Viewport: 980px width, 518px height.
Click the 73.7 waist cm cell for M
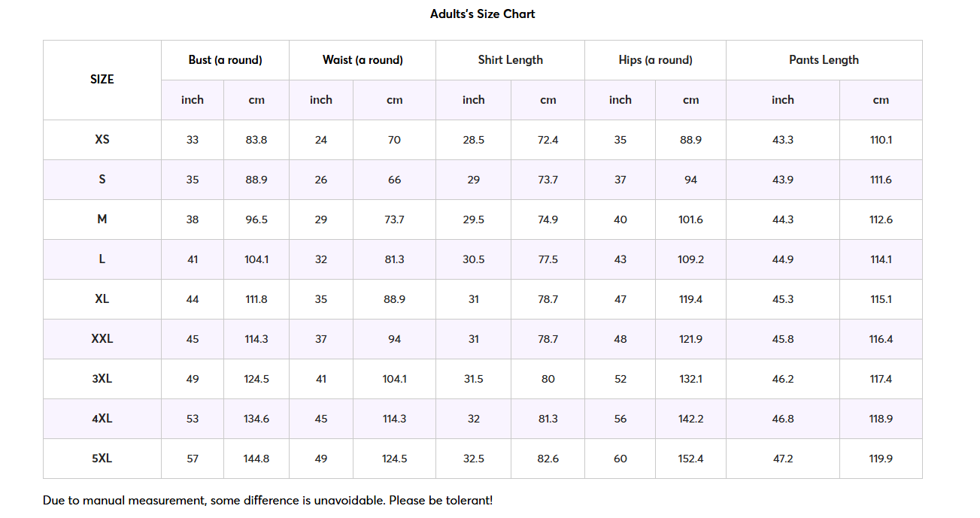pyautogui.click(x=394, y=220)
